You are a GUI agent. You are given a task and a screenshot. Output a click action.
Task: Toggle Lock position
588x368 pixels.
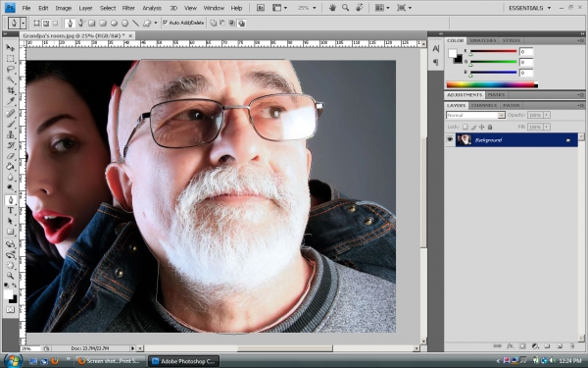[482, 127]
